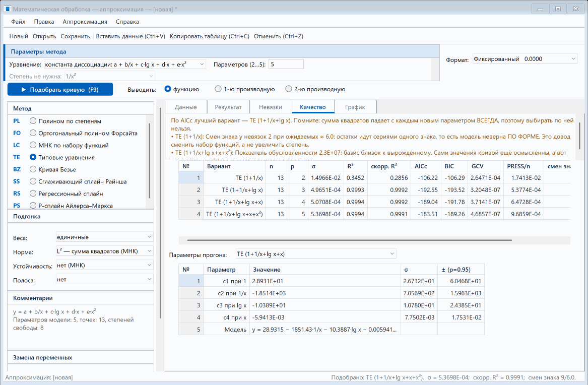Image resolution: width=588 pixels, height=385 pixels.
Task: Click the BZ method code label
Action: pyautogui.click(x=17, y=169)
